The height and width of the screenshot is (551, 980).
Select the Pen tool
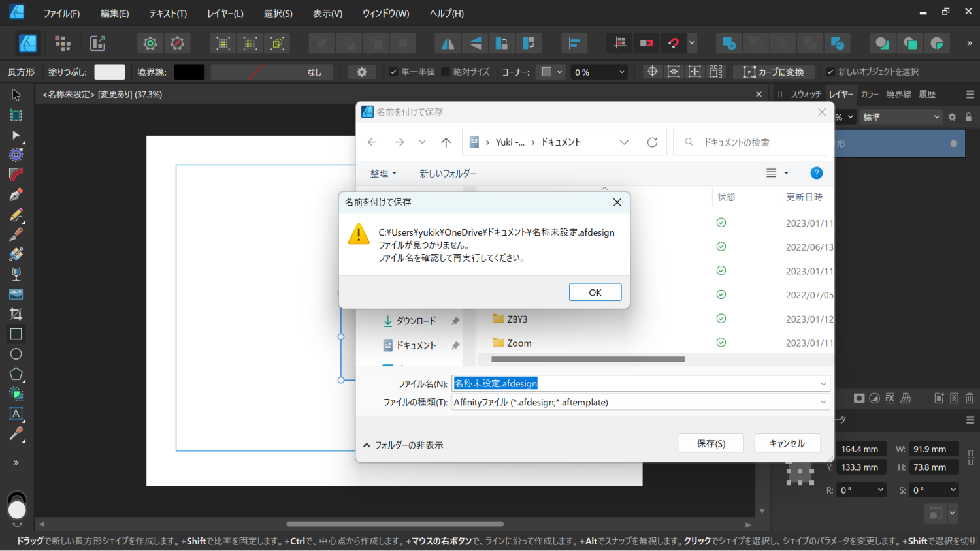tap(16, 193)
